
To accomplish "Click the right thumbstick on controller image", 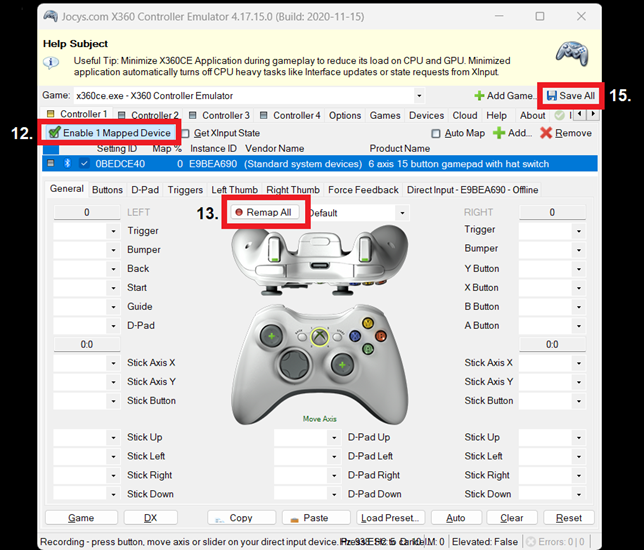I will coord(342,364).
